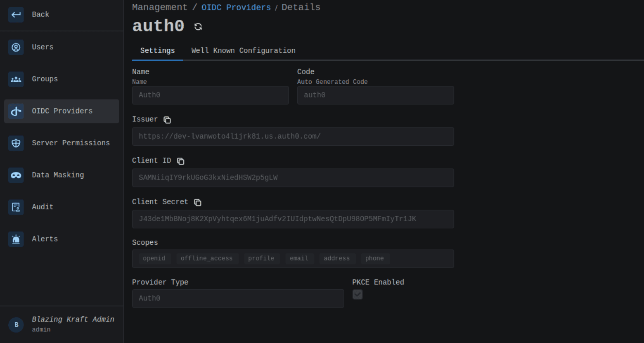Click the Client Secret input field
The height and width of the screenshot is (343, 644).
293,219
